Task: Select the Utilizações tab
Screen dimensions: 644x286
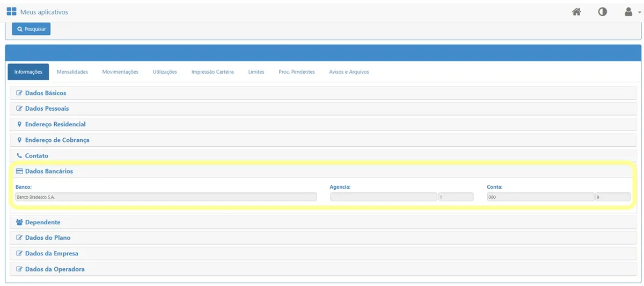Action: click(x=165, y=72)
